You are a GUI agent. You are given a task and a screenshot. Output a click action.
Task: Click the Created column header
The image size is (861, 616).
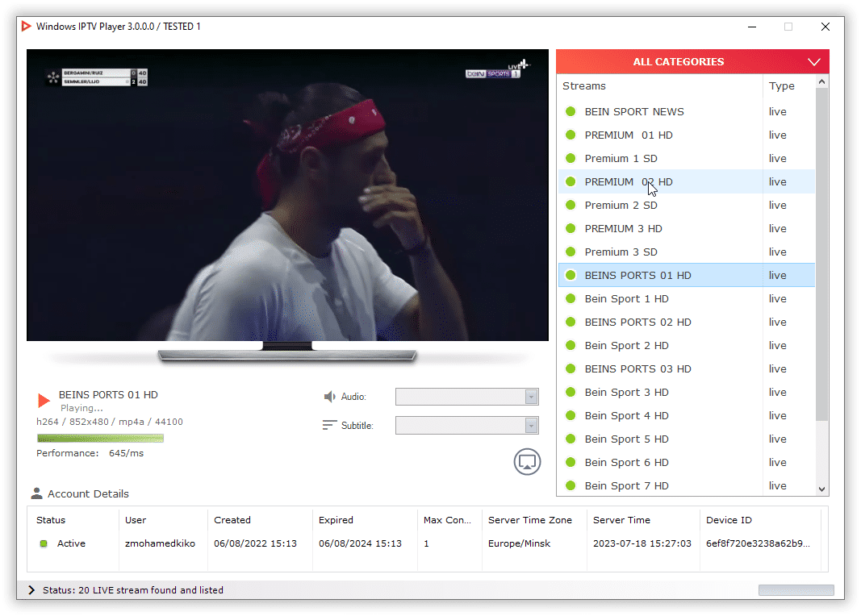[232, 520]
